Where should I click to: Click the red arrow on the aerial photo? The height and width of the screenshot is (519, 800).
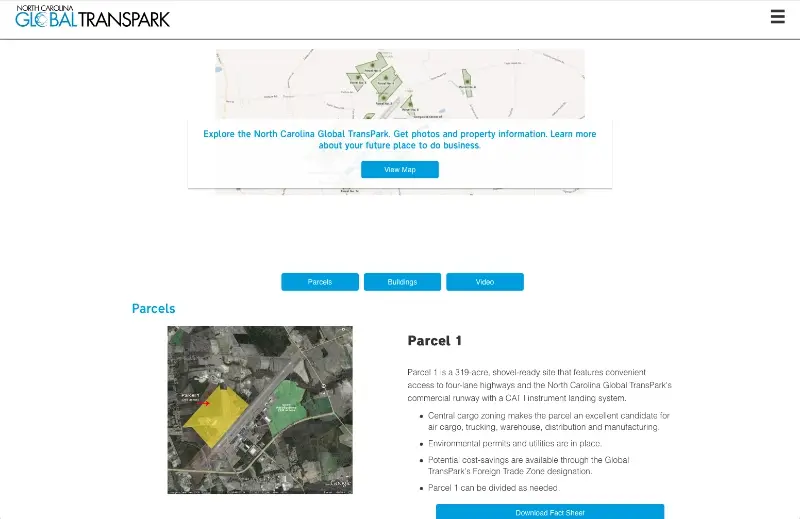(205, 403)
